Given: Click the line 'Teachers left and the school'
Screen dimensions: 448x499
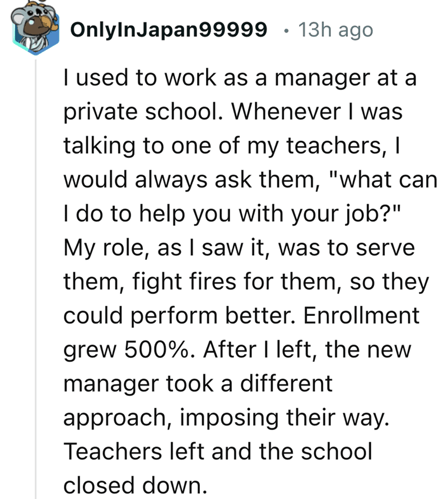Looking at the screenshot, I should 218,451.
